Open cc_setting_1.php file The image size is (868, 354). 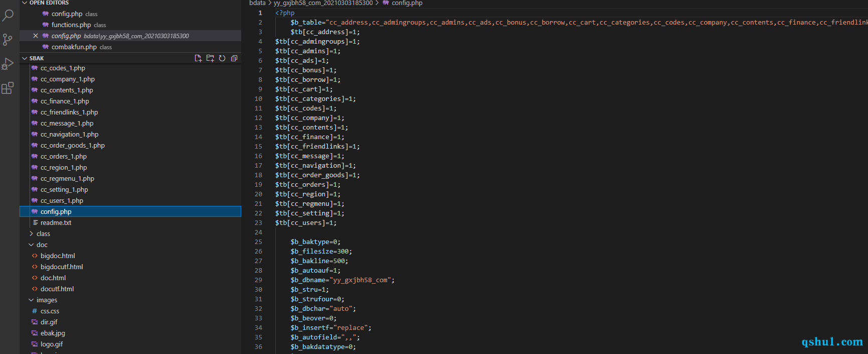coord(130,189)
